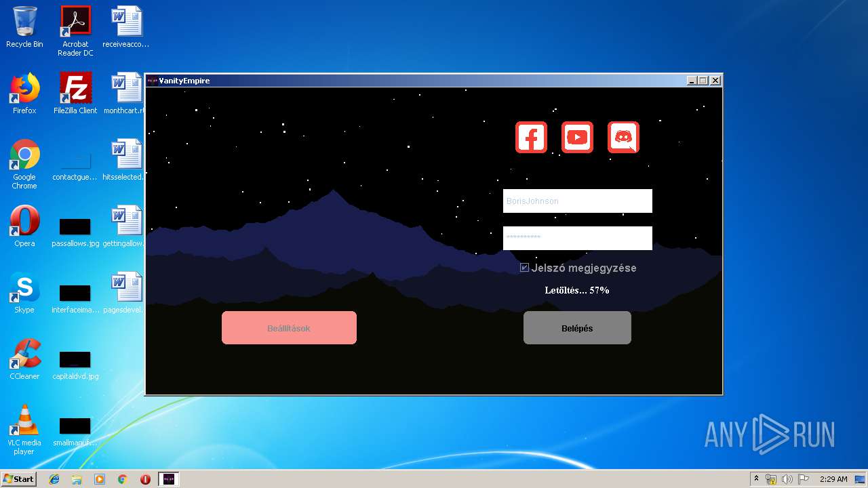This screenshot has height=488, width=868.
Task: Select the Recycle Bin desktop icon
Action: tap(24, 28)
